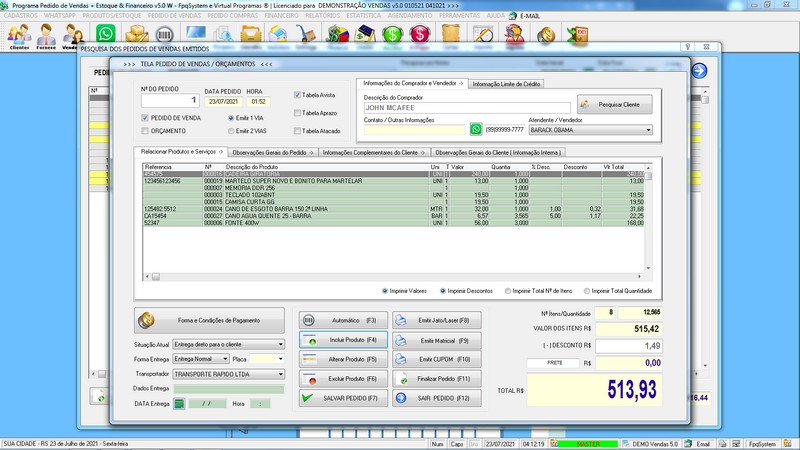Viewport: 800px width, 450px height.
Task: Click the Excluir Produto (F6) button
Action: point(343,379)
